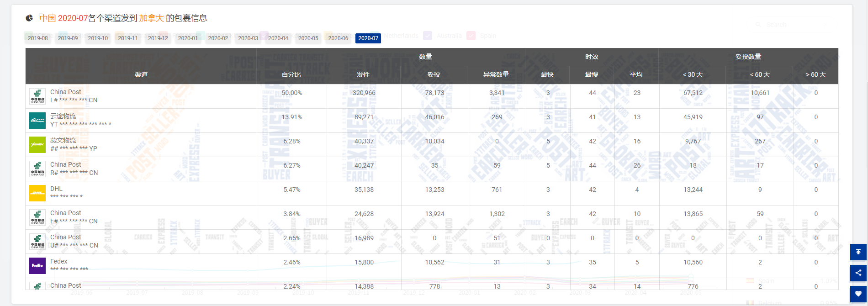868x306 pixels.
Task: Click the 时效 group header
Action: coord(592,57)
